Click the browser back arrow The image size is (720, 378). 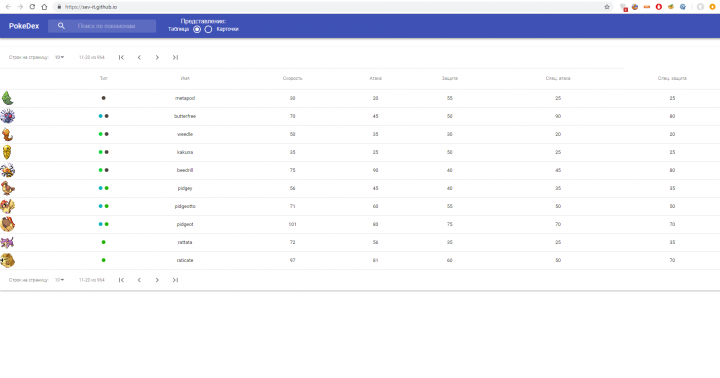click(x=8, y=7)
